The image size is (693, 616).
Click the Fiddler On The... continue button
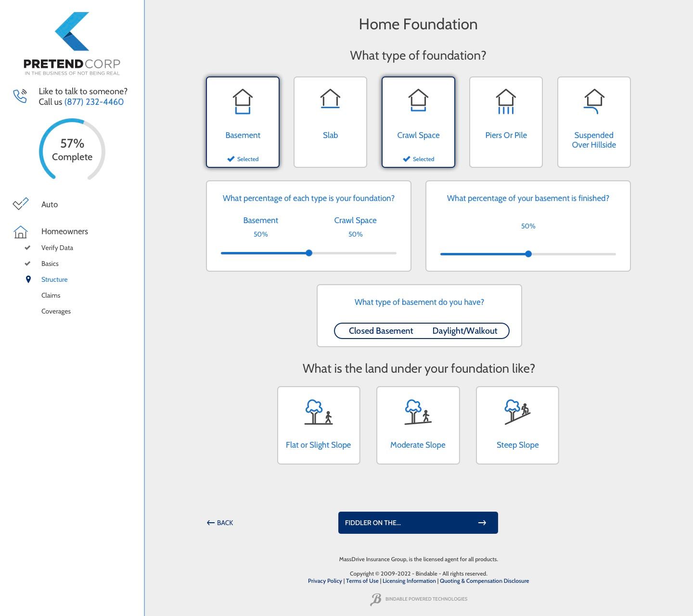(x=418, y=523)
